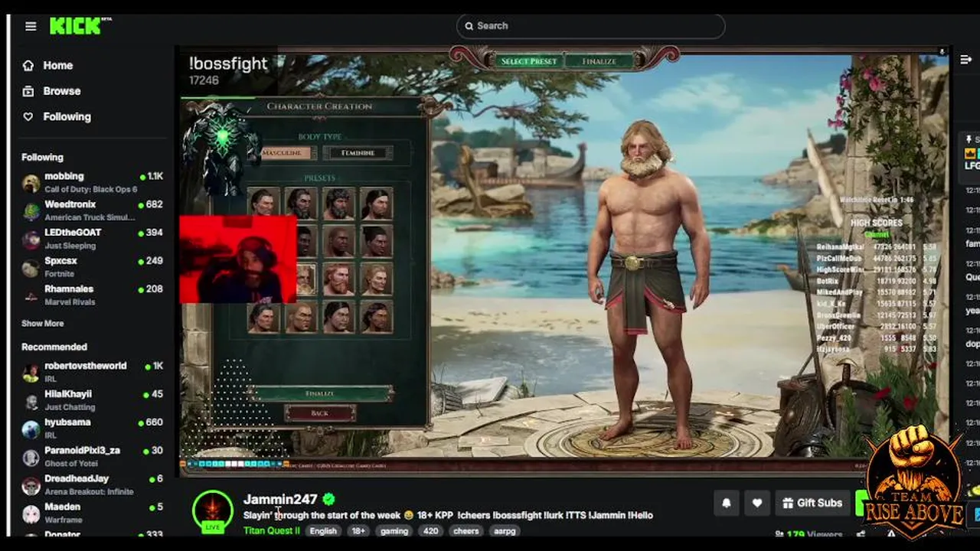Click the Home house icon
The width and height of the screenshot is (980, 551).
point(28,66)
